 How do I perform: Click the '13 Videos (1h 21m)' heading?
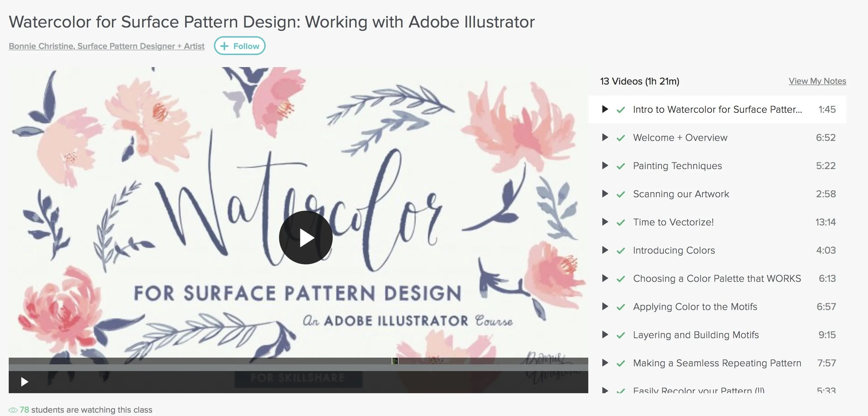coord(640,81)
